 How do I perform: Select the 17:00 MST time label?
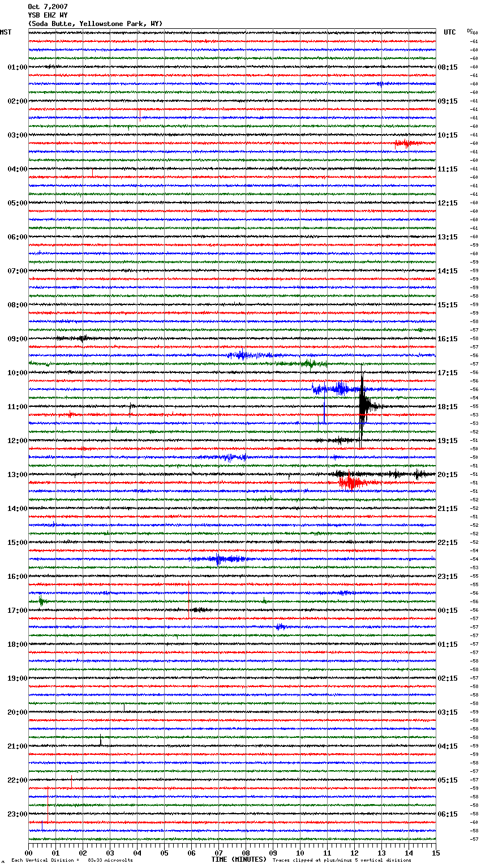point(17,611)
